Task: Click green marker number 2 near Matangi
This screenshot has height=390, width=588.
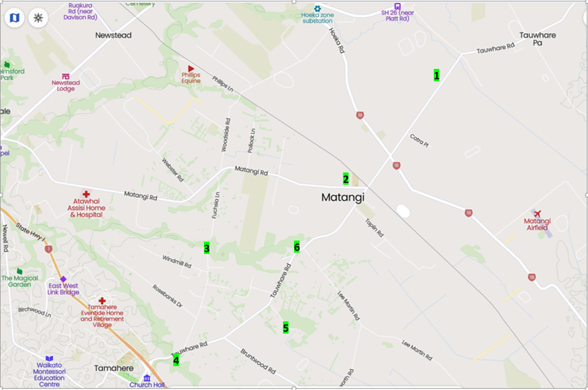Action: [346, 179]
